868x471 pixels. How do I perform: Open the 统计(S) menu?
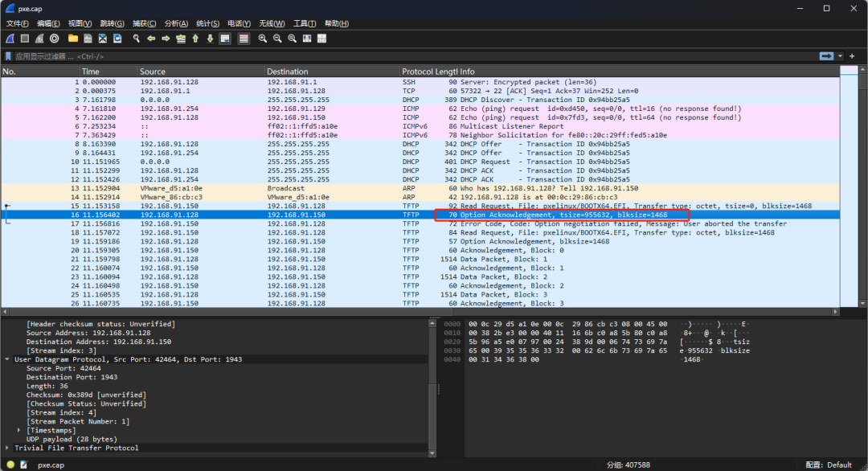click(x=207, y=23)
